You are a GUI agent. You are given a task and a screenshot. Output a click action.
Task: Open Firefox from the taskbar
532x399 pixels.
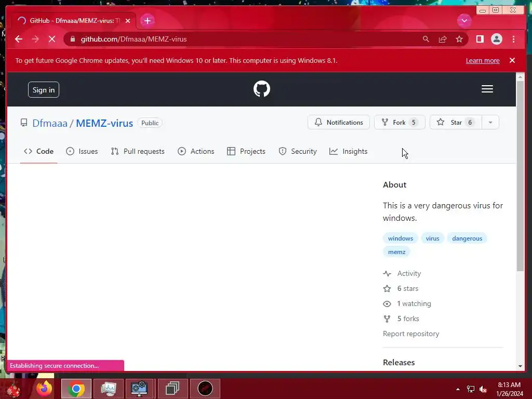pyautogui.click(x=44, y=389)
